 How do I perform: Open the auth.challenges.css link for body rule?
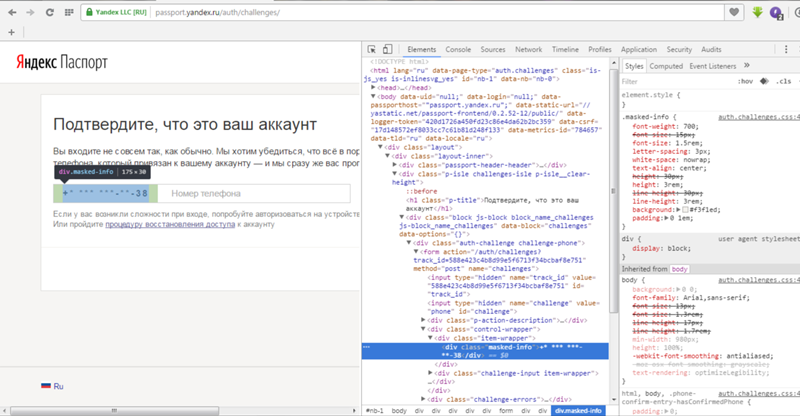tap(759, 280)
